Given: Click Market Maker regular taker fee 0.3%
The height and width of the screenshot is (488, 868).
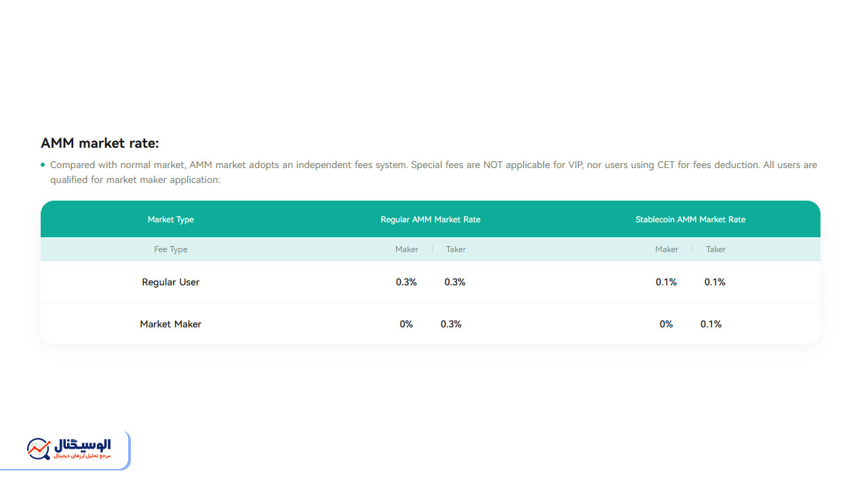Looking at the screenshot, I should (451, 324).
